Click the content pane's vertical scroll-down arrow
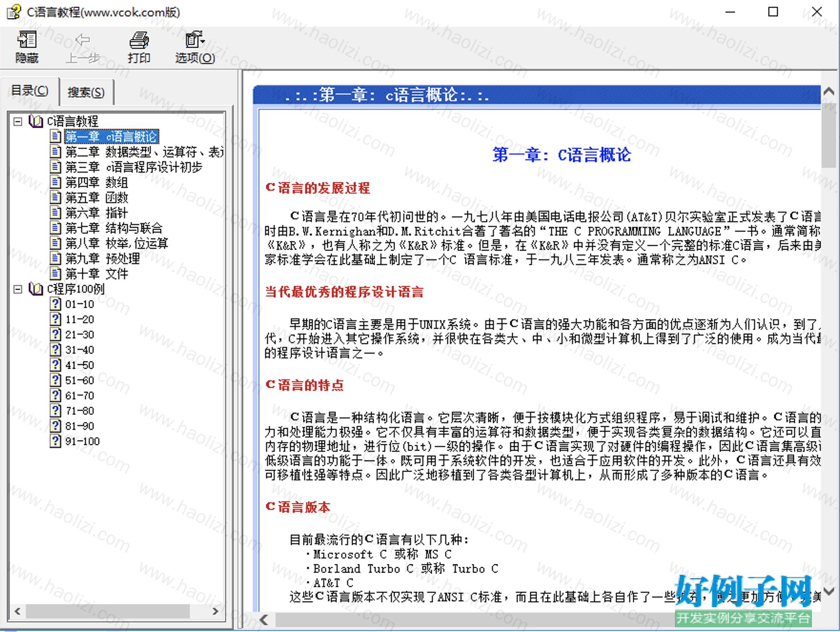Image resolution: width=840 pixels, height=632 pixels. [829, 591]
